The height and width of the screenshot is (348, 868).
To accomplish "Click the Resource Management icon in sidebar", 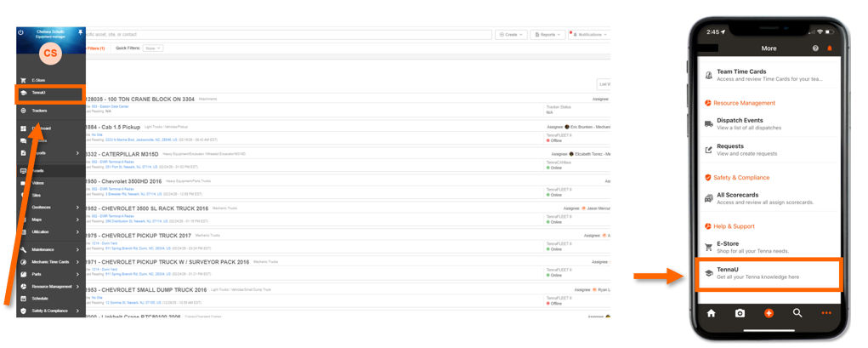I will [x=23, y=287].
